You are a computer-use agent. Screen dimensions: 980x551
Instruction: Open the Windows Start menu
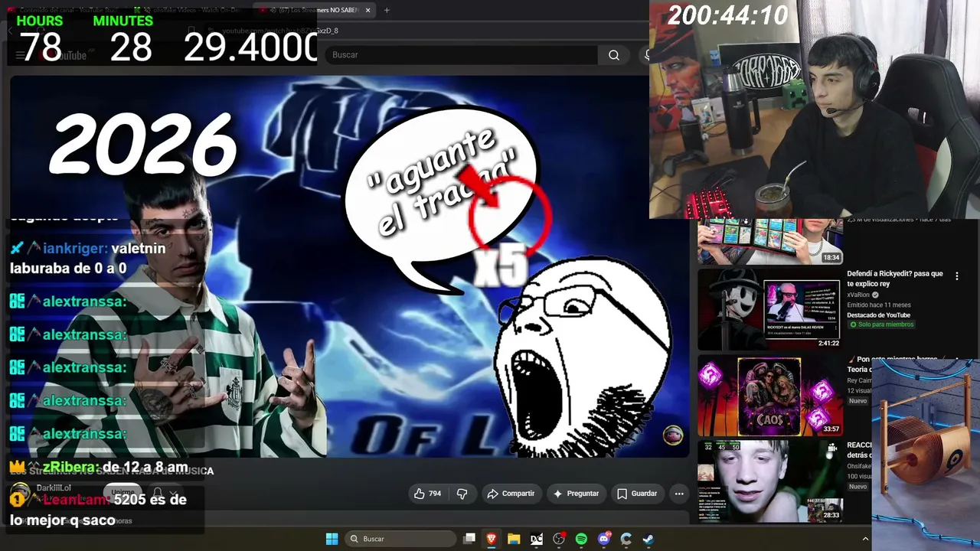pyautogui.click(x=332, y=539)
